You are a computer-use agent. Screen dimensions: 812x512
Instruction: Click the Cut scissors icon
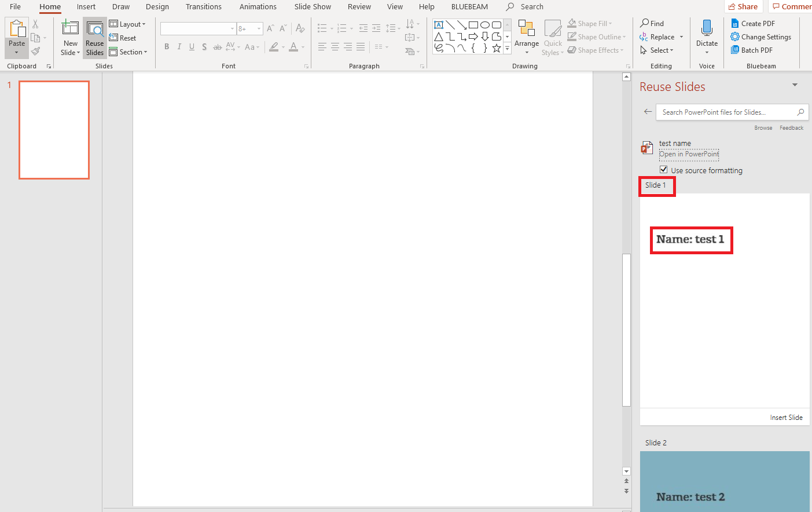pyautogui.click(x=35, y=24)
